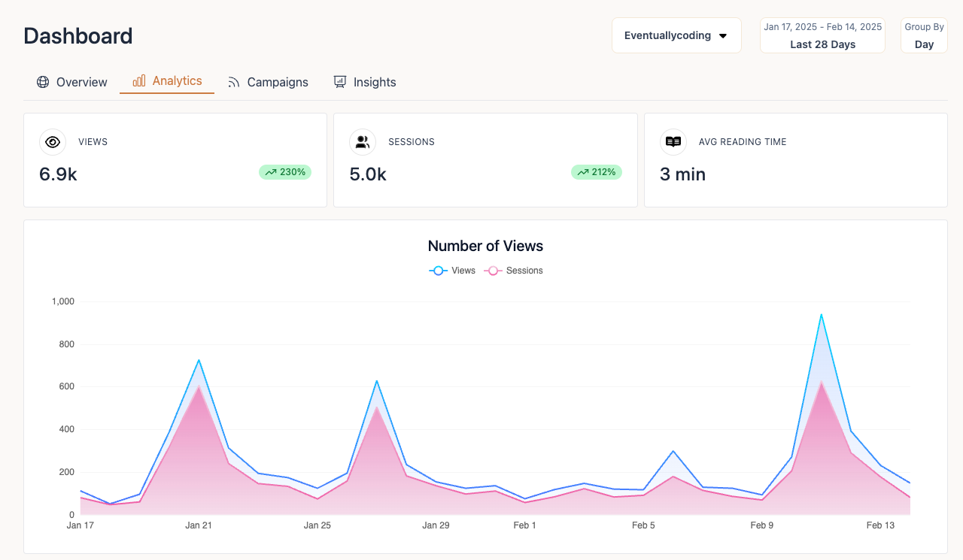Click the presentation icon beside Insights
This screenshot has height=560, width=963.
point(339,81)
